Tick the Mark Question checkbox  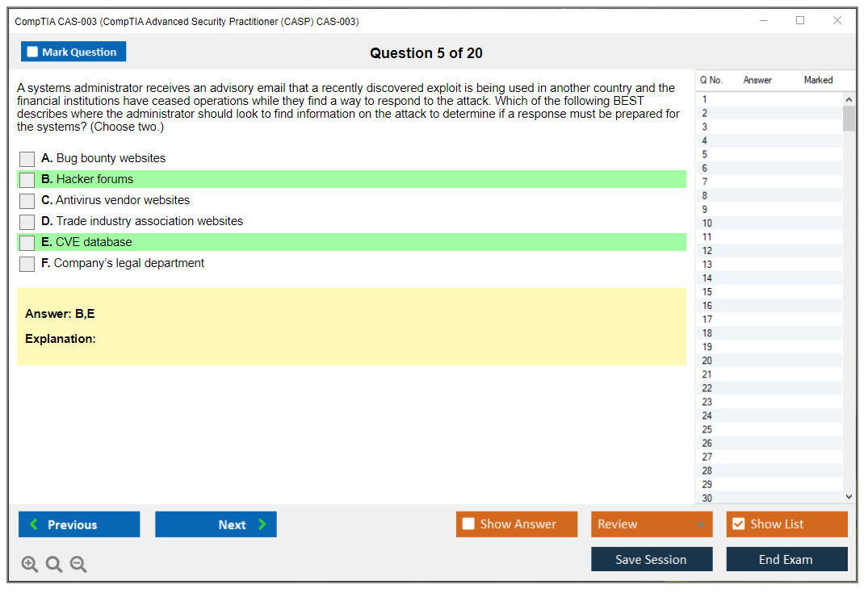click(33, 52)
